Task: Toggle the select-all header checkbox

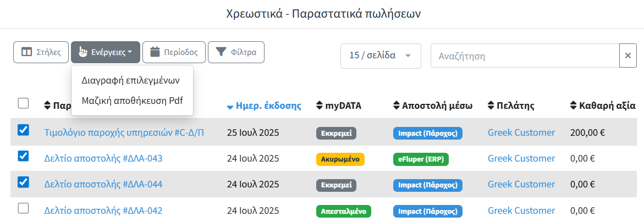Action: pos(23,103)
